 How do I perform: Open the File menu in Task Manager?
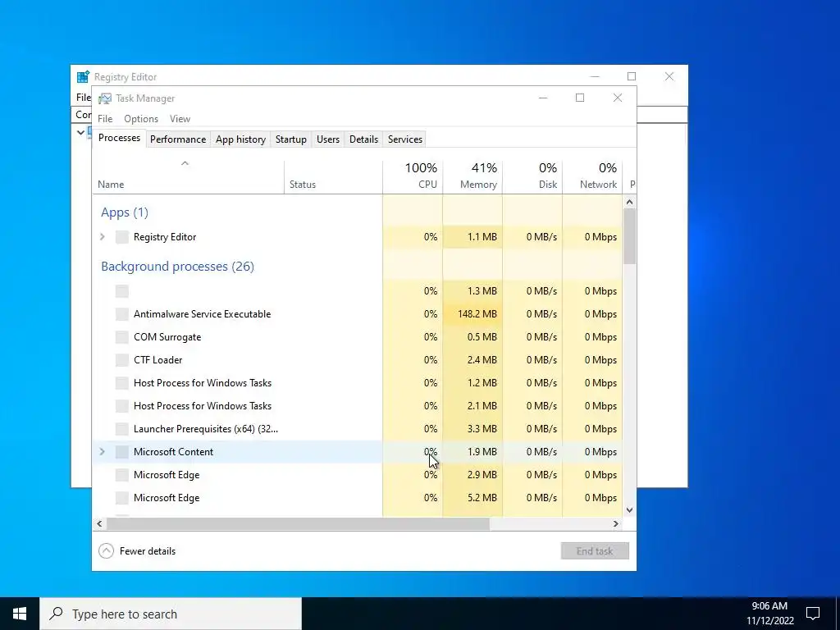(105, 119)
